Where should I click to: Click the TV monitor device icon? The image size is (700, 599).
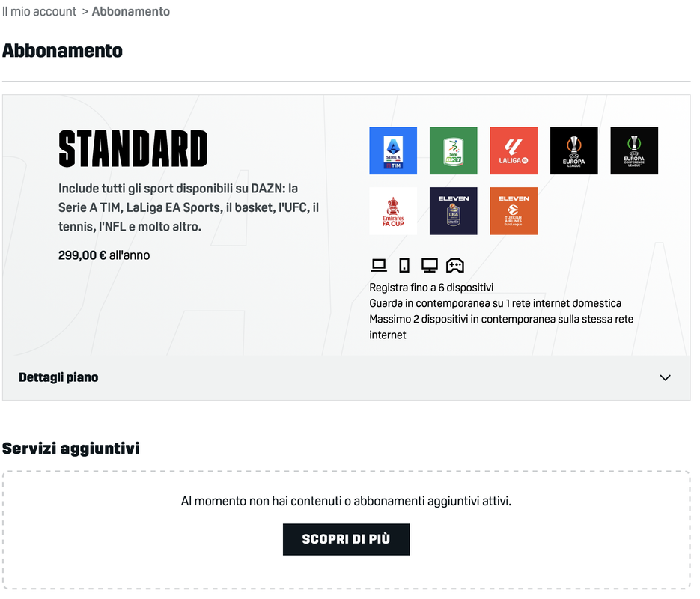tap(430, 265)
